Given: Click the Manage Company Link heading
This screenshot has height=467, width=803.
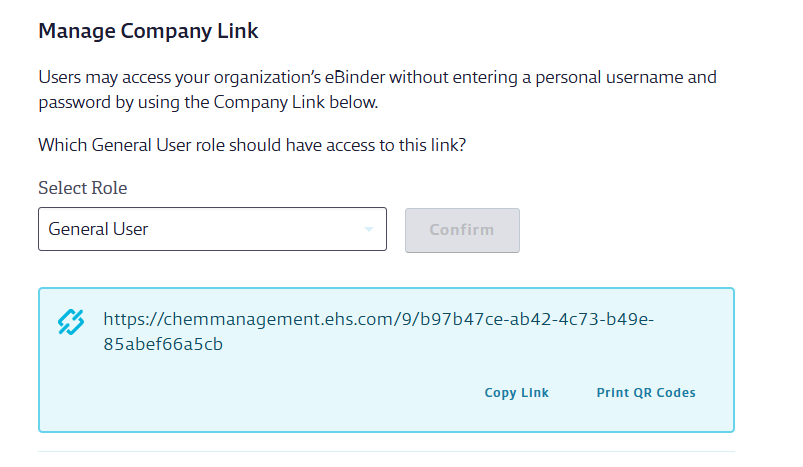Looking at the screenshot, I should tap(148, 31).
